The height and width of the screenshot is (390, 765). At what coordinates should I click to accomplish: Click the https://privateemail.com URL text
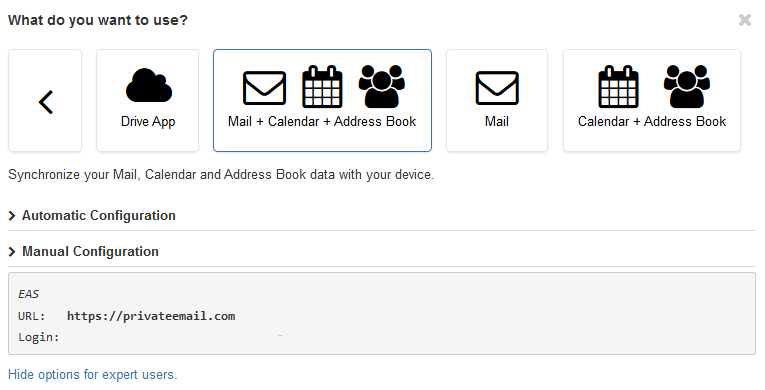click(x=151, y=316)
